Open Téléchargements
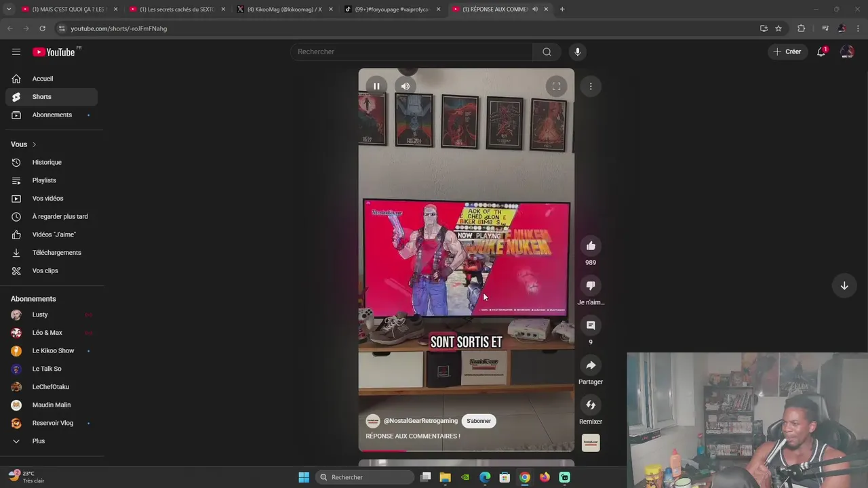868x488 pixels. 52,253
